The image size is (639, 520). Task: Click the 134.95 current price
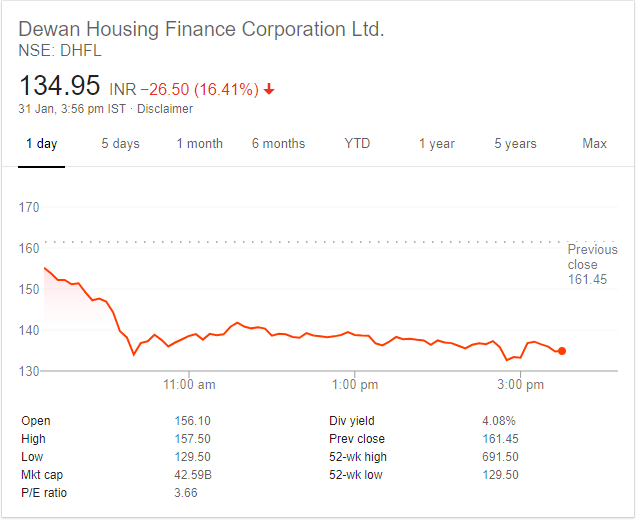pos(59,86)
